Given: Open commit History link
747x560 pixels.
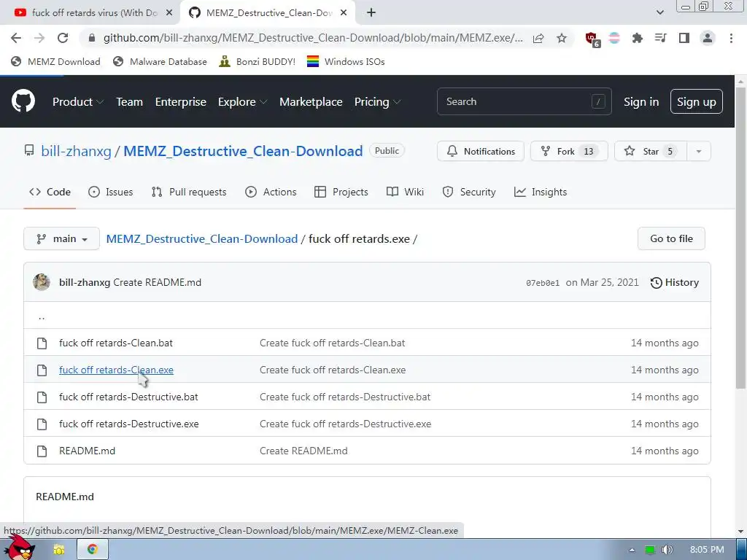Looking at the screenshot, I should coord(675,282).
